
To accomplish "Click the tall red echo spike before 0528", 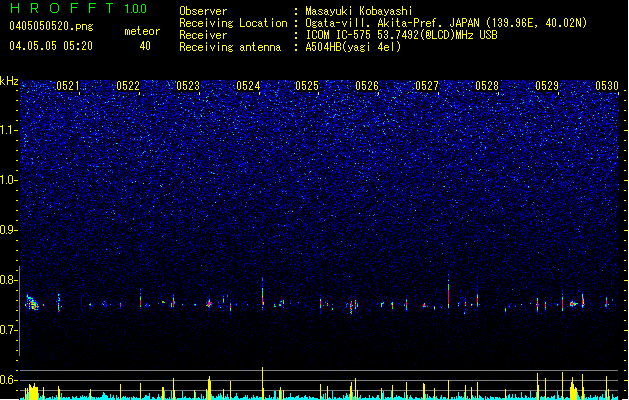I will [448, 291].
